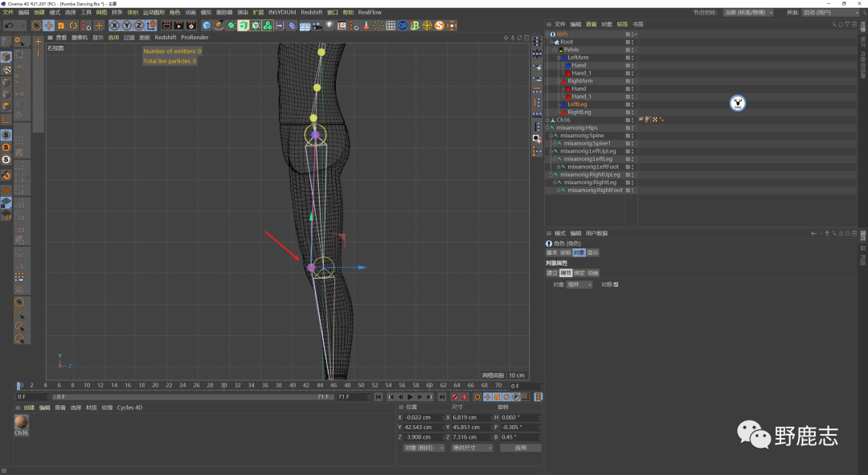Click the Render View clapperboard icon
Viewport: 868px width, 475px height.
tap(166, 26)
